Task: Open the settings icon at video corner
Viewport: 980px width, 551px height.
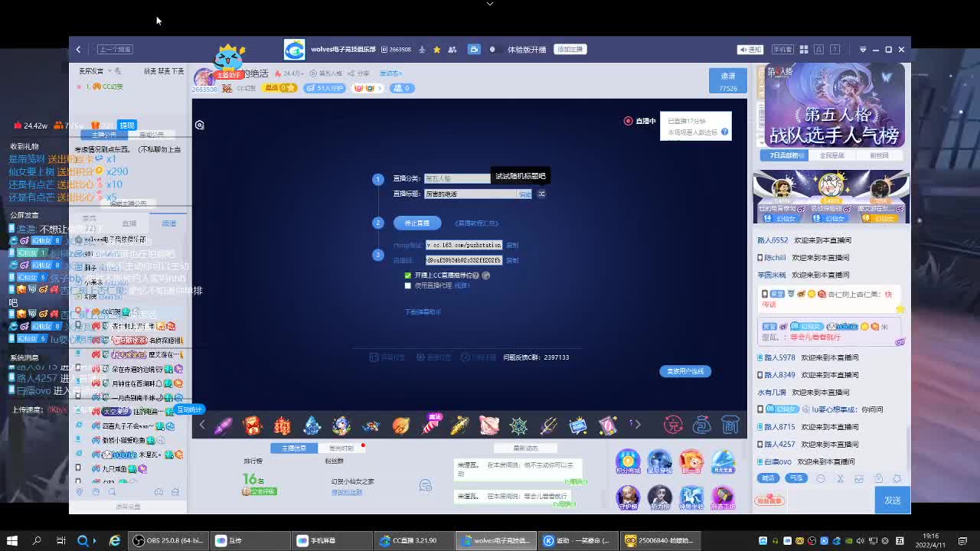Action: pos(200,125)
